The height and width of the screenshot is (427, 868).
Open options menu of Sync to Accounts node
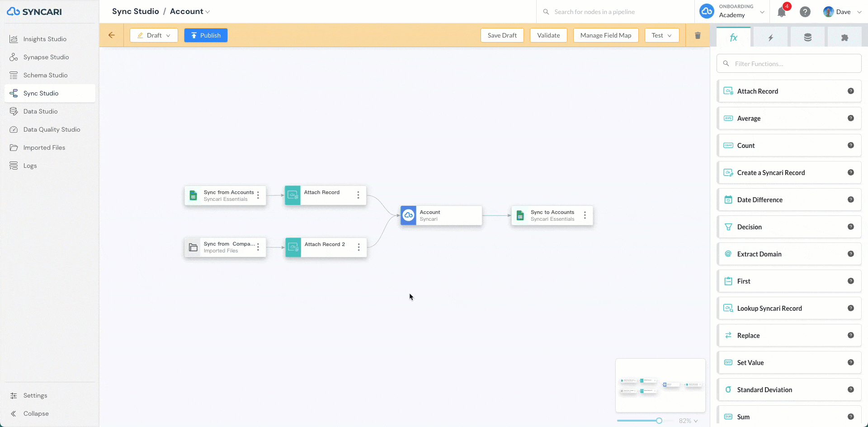click(585, 215)
